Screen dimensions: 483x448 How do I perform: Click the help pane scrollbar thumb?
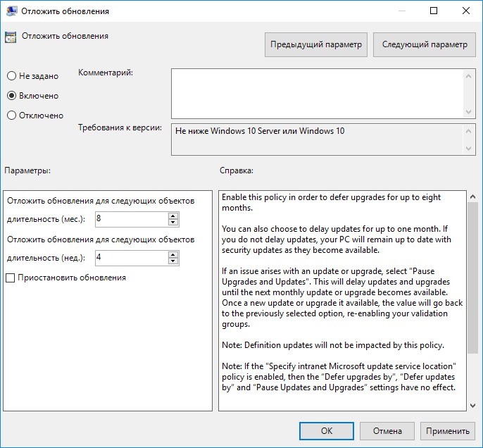point(473,278)
